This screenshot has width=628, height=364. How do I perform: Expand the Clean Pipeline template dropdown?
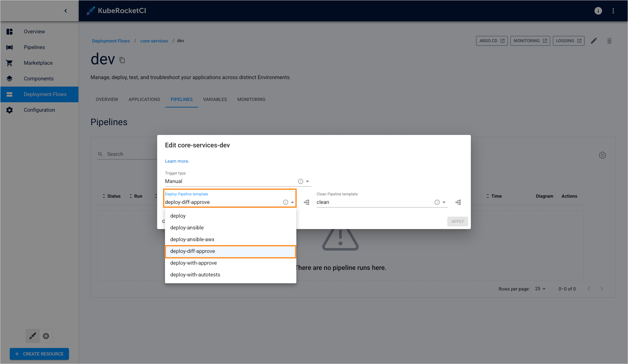pyautogui.click(x=444, y=202)
